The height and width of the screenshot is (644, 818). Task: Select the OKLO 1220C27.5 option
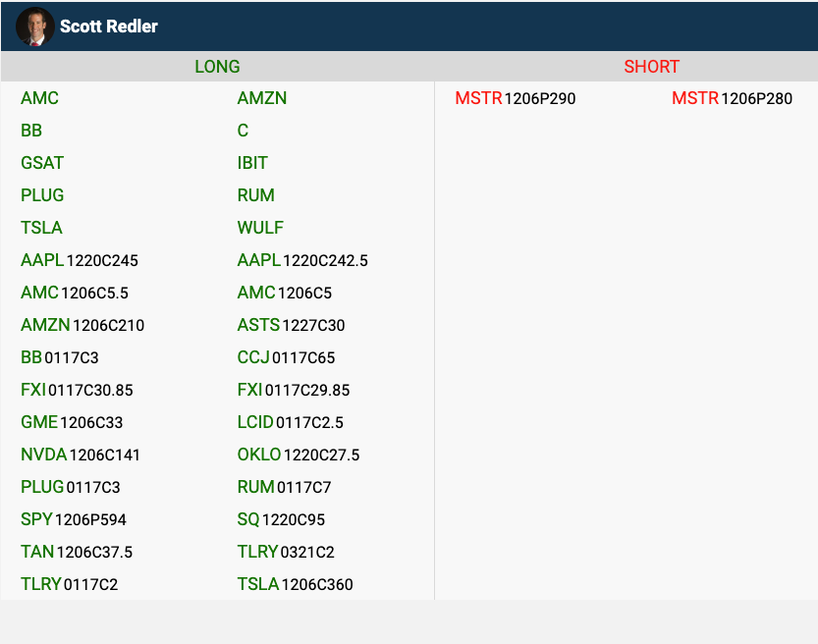tap(299, 455)
